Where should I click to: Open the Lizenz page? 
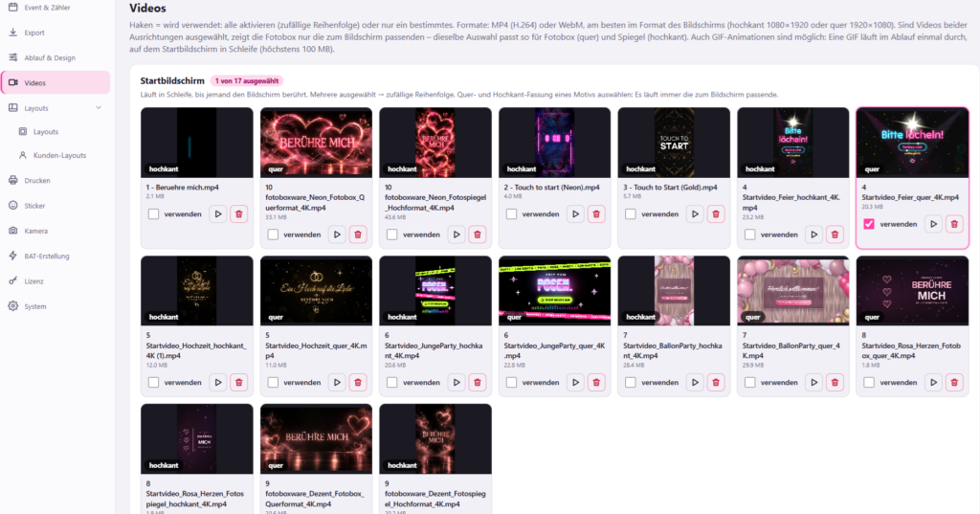(56, 280)
